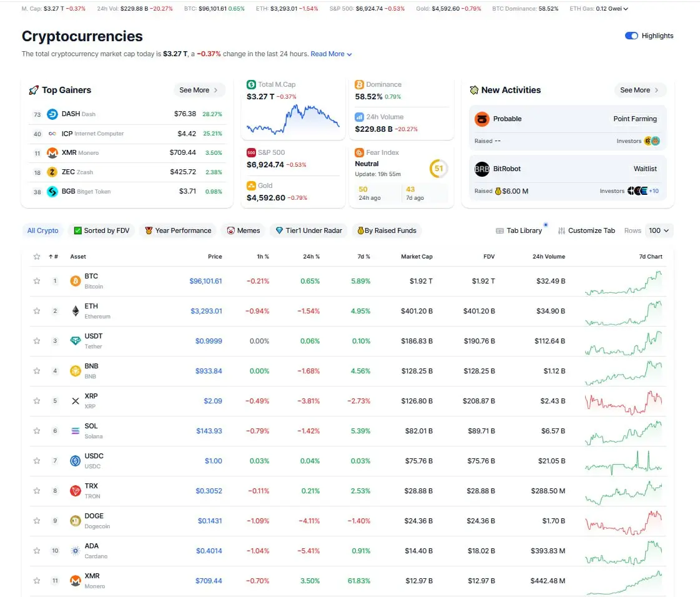Click ETH price $3,293.01 link
Image resolution: width=700 pixels, height=597 pixels.
(206, 311)
